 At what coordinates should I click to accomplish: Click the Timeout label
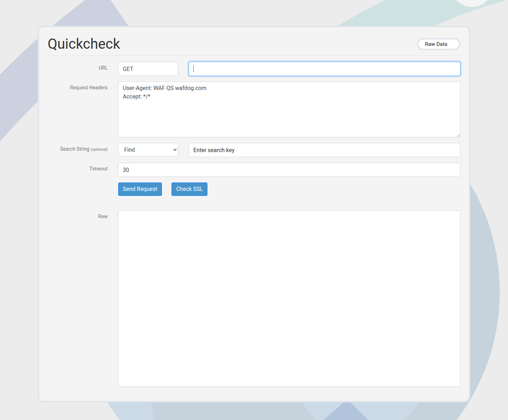coord(98,169)
